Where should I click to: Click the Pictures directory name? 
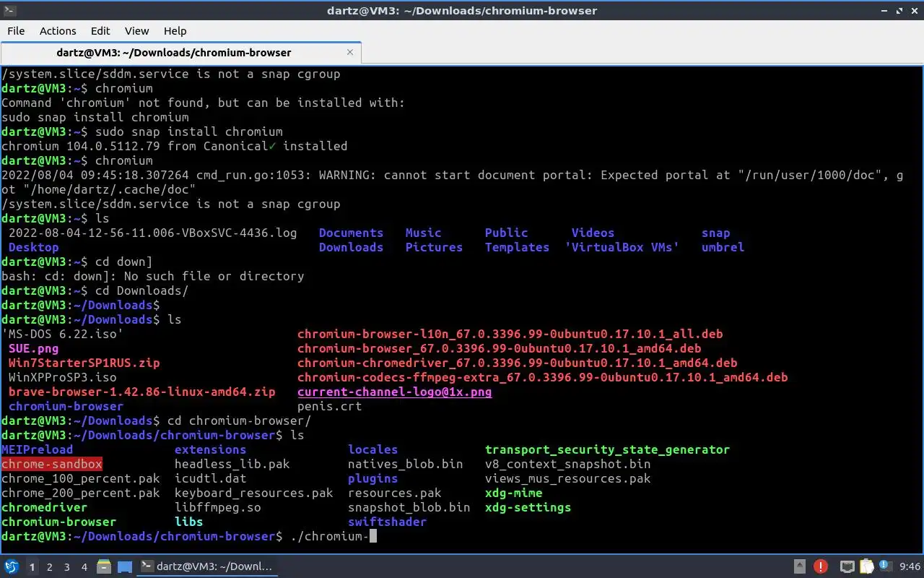click(x=435, y=247)
